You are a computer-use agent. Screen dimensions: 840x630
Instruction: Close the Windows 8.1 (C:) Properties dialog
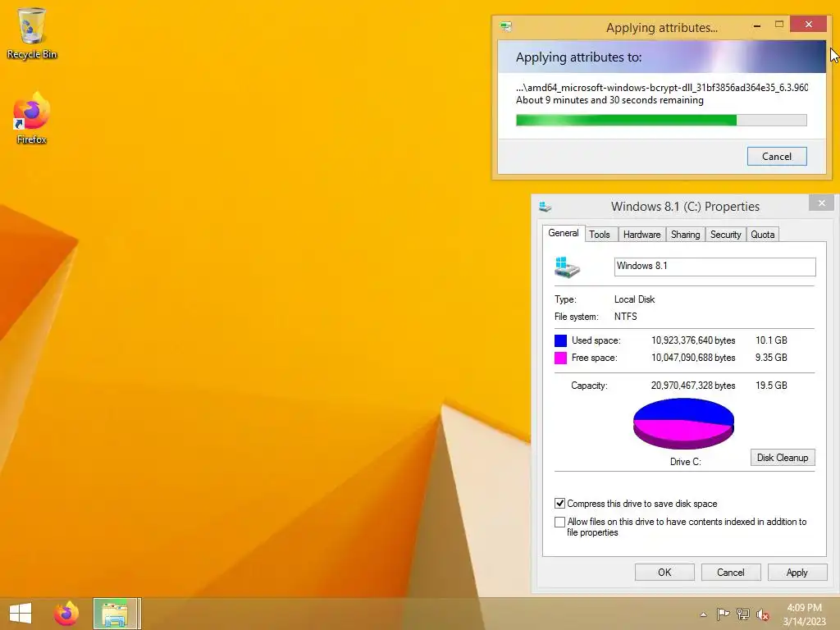click(x=822, y=203)
